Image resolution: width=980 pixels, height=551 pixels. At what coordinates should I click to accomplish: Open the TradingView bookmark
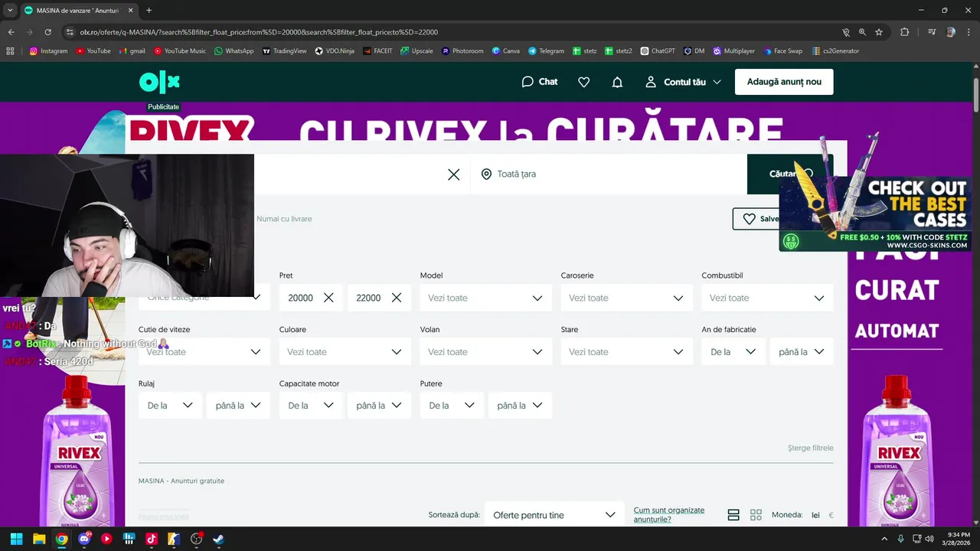coord(284,51)
